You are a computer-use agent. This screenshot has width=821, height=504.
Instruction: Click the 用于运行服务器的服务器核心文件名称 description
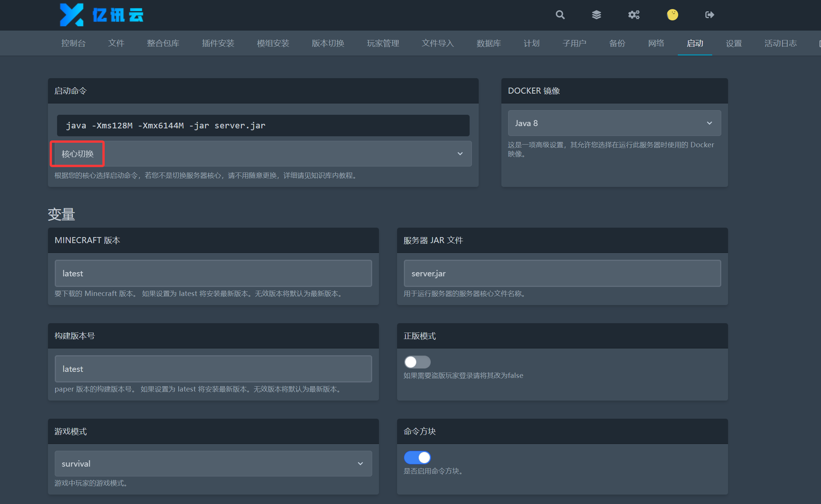pyautogui.click(x=465, y=294)
